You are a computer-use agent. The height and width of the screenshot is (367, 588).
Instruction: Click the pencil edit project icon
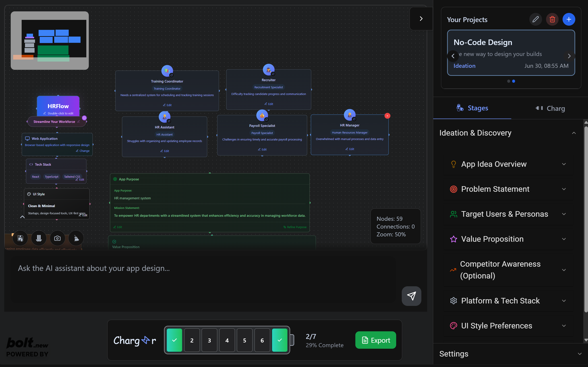(x=535, y=19)
